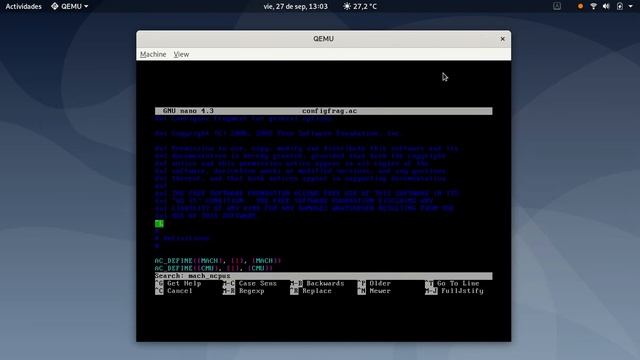Open the Actividades overview
This screenshot has height=360, width=640.
click(x=23, y=6)
